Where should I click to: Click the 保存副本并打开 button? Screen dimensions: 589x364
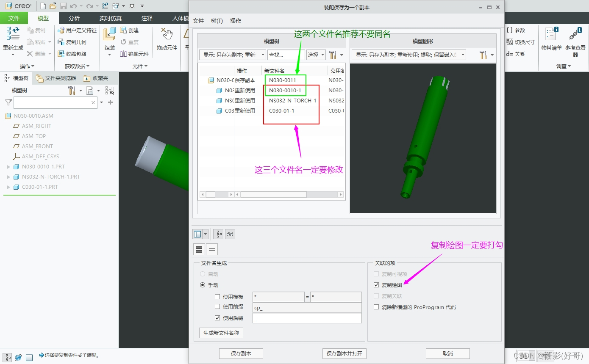[x=344, y=353]
